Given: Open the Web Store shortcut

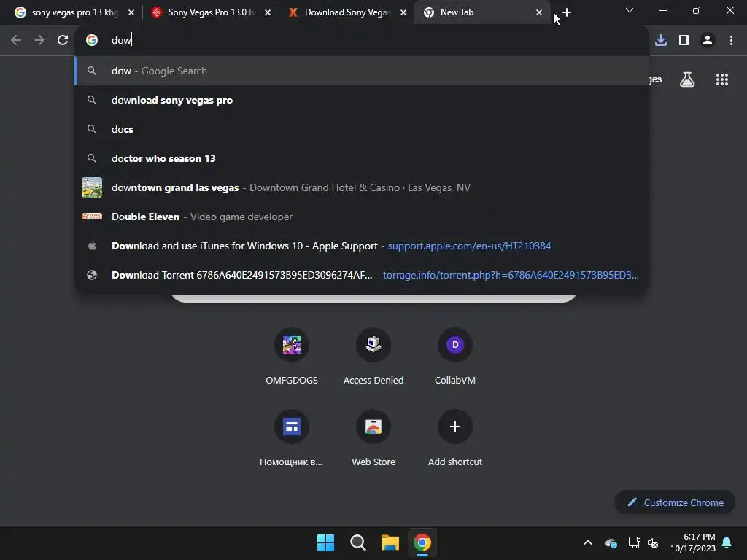Looking at the screenshot, I should (x=373, y=437).
